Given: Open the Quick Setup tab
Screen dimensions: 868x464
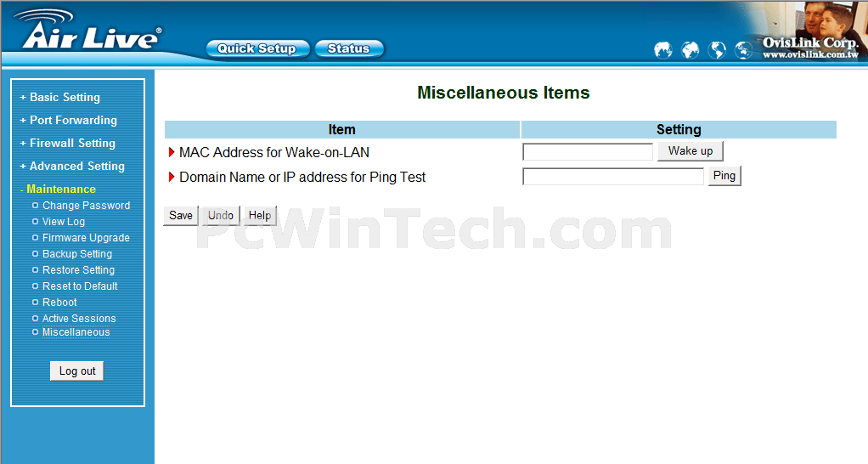Looking at the screenshot, I should [256, 48].
